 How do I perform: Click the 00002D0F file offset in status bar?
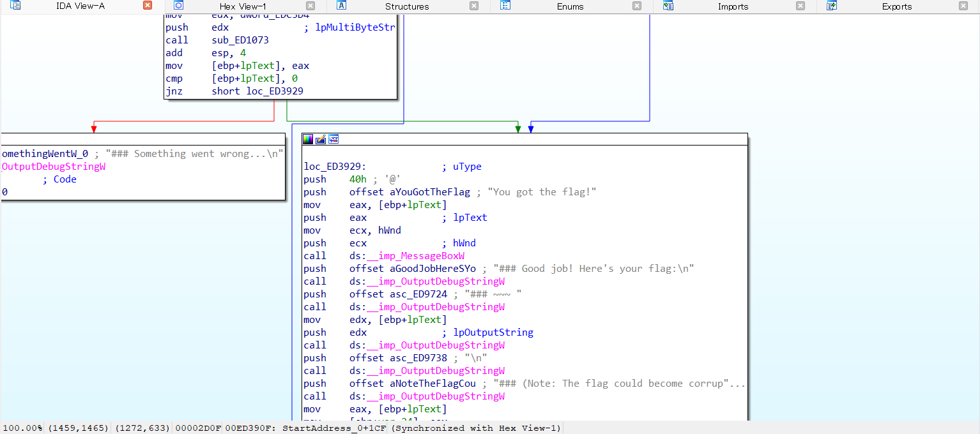tap(197, 428)
